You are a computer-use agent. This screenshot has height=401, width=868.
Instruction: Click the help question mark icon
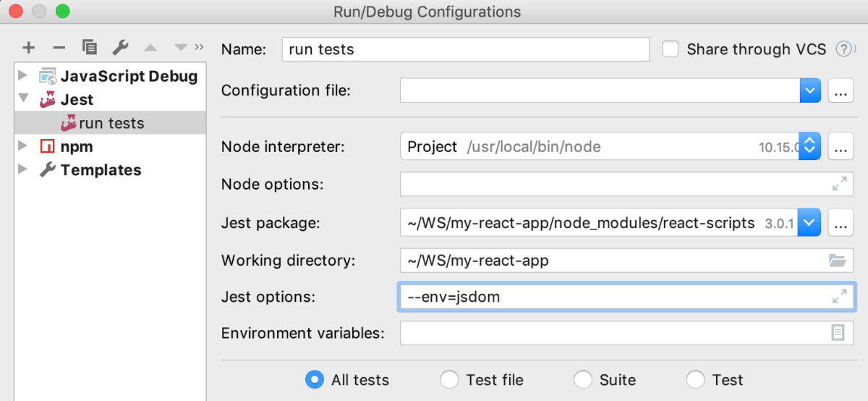click(x=843, y=49)
